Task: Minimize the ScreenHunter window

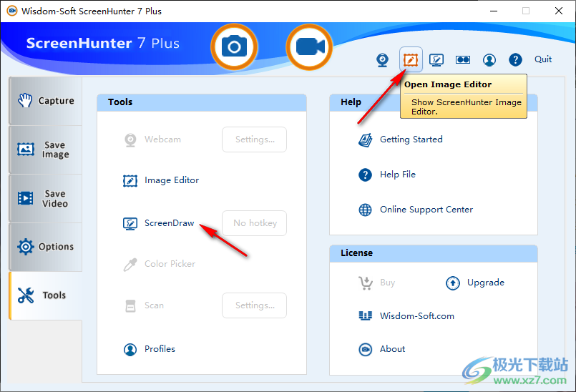Action: [493, 11]
